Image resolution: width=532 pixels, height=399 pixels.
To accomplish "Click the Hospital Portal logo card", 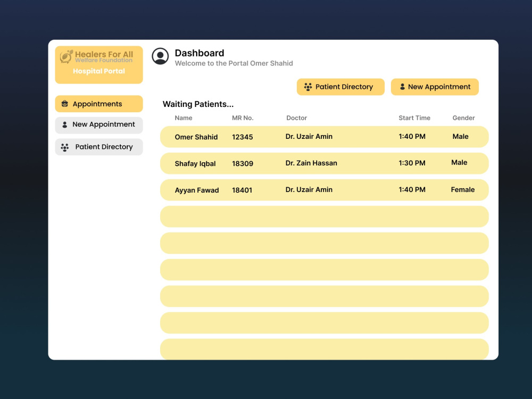I will tap(99, 65).
